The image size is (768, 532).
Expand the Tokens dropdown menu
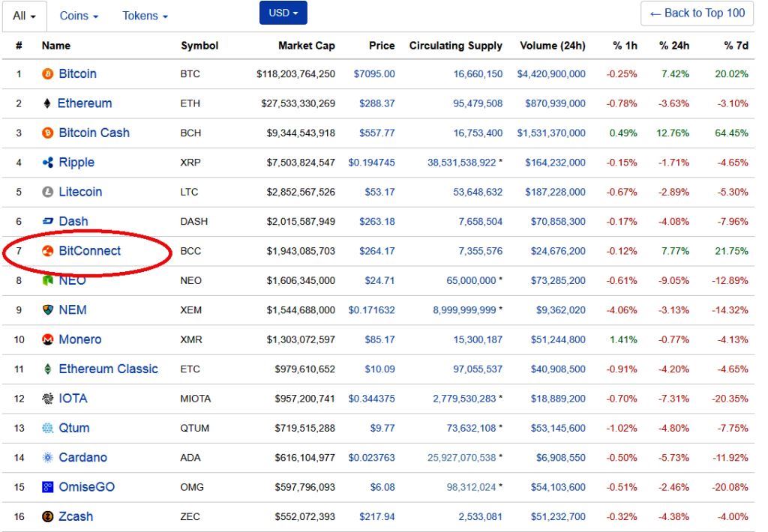(145, 16)
